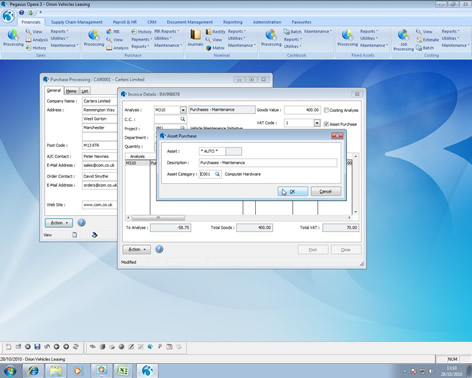
Task: Click the Pegasus Opera application orb button
Action: [x=8, y=16]
